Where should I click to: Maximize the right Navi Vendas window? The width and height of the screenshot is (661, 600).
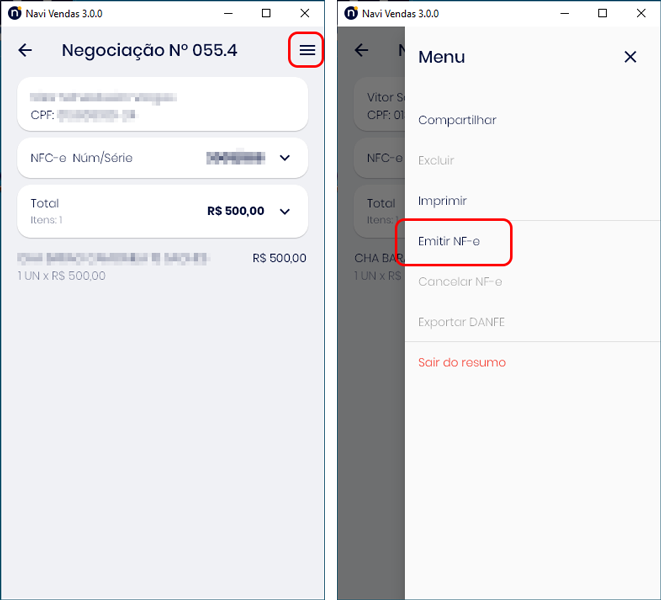click(602, 14)
